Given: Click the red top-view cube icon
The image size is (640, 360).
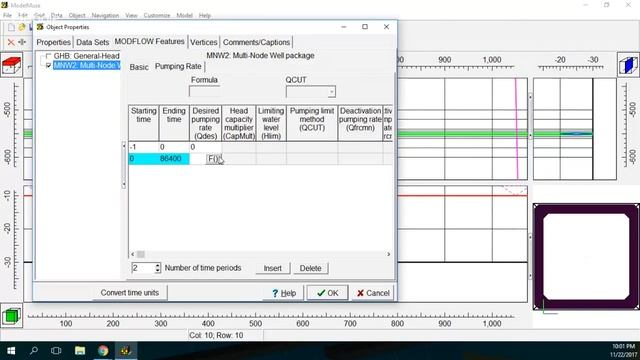Looking at the screenshot, I should pos(11,65).
